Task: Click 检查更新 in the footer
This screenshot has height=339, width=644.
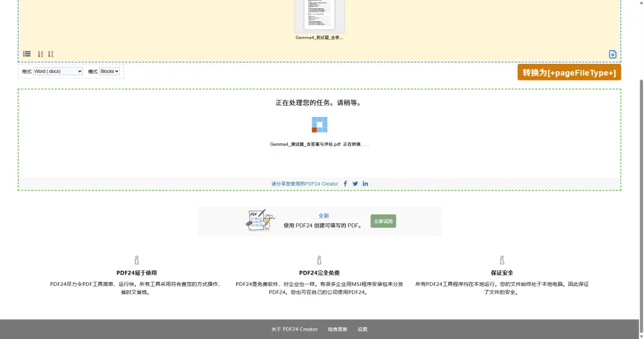Action: tap(338, 329)
